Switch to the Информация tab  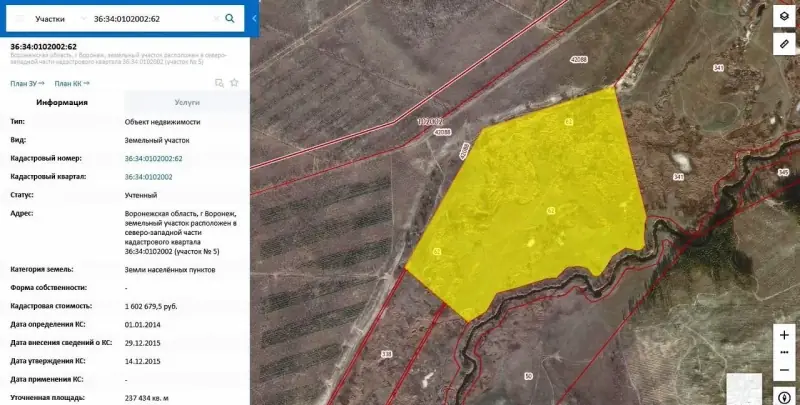tap(62, 103)
